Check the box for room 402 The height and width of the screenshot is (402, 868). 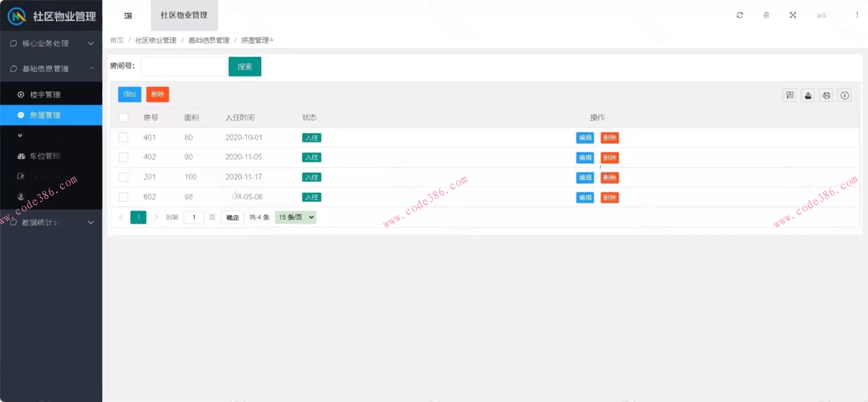tap(123, 157)
